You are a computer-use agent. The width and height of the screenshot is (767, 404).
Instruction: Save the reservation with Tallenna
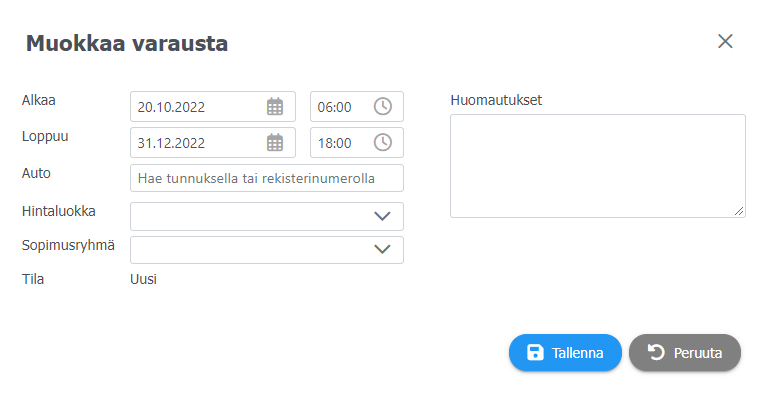coord(565,353)
